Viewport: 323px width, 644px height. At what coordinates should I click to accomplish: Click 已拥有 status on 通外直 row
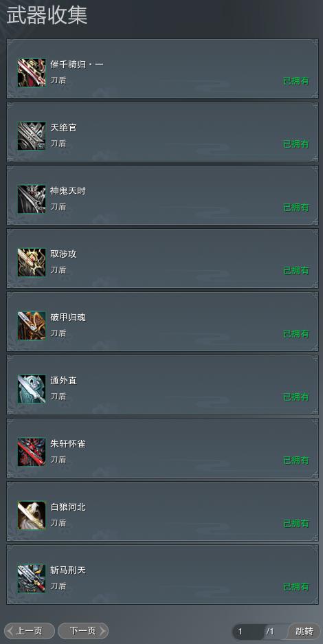pos(296,397)
